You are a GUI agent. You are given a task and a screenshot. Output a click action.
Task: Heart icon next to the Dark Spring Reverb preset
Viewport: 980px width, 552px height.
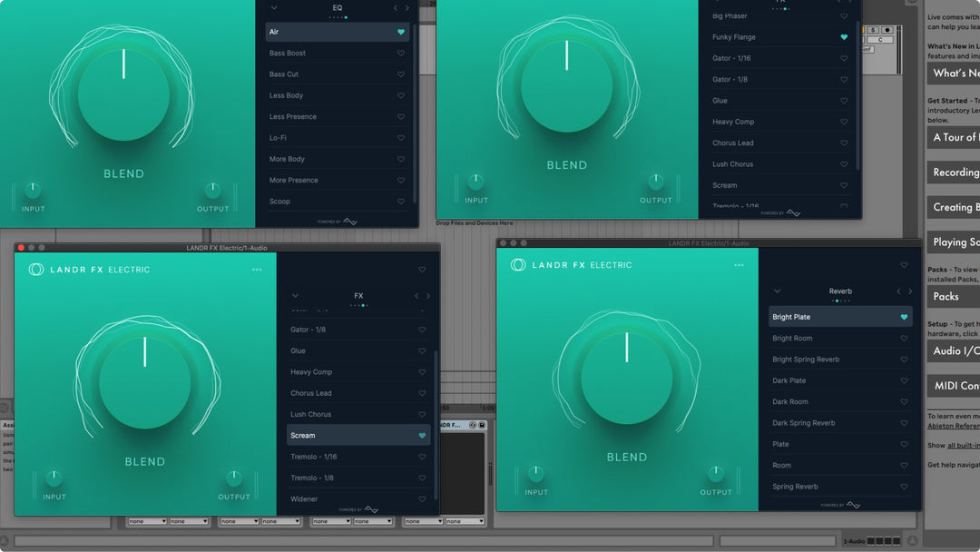point(904,423)
